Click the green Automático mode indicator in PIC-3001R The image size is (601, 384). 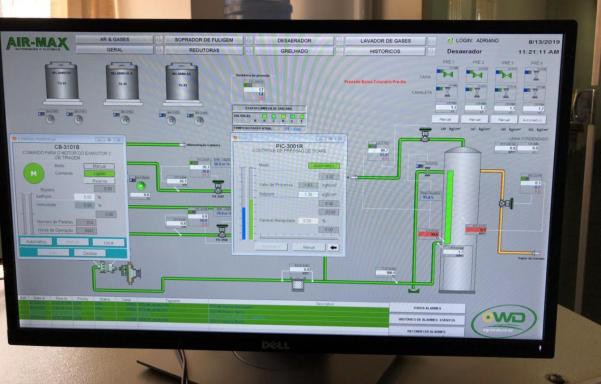pos(323,166)
